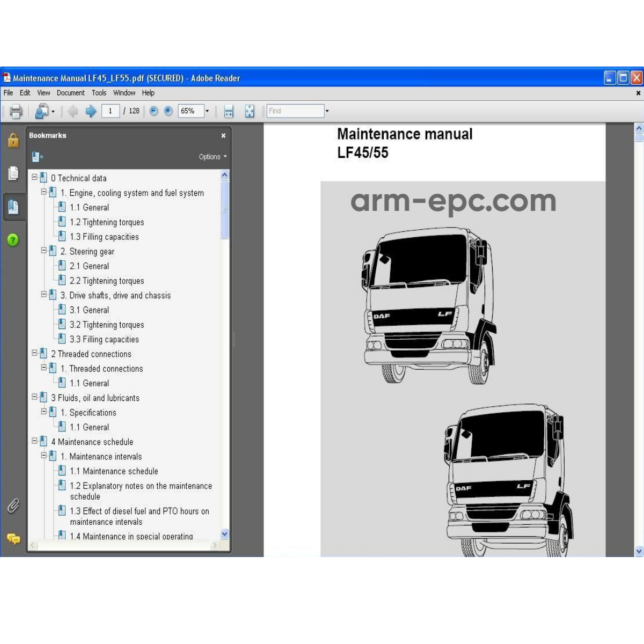
Task: Close the document with menu-bar X
Action: [x=638, y=93]
